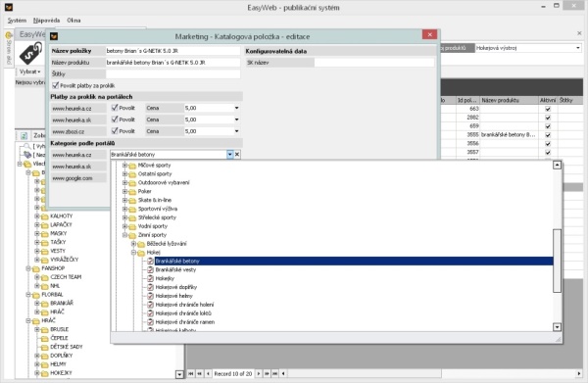Expand the Skate & in-line folder
The image size is (588, 383).
click(124, 200)
